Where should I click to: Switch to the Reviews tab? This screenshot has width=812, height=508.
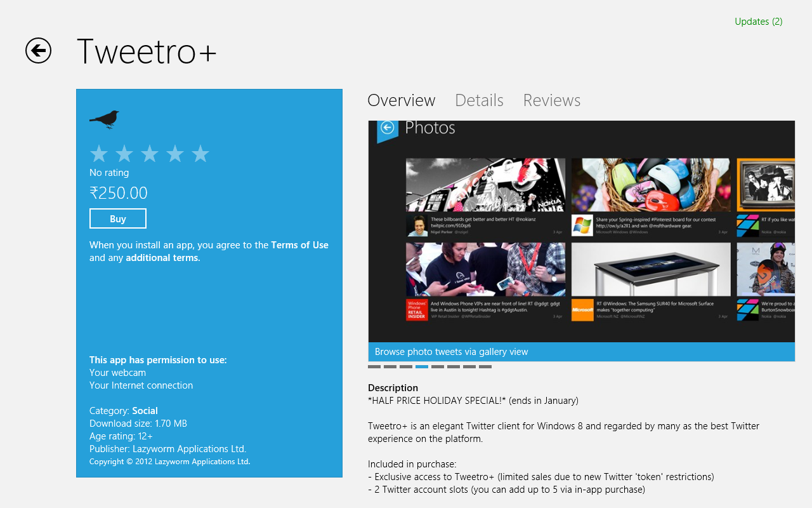552,100
